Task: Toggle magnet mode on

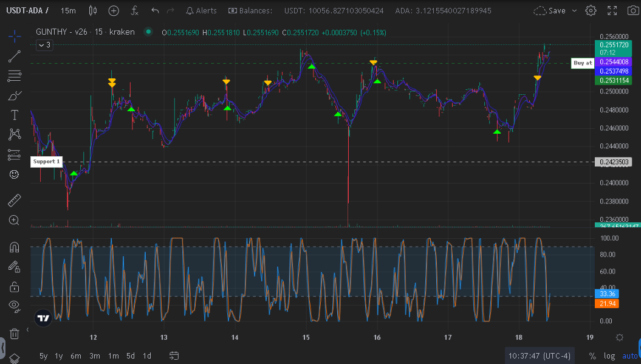Action: [15, 247]
